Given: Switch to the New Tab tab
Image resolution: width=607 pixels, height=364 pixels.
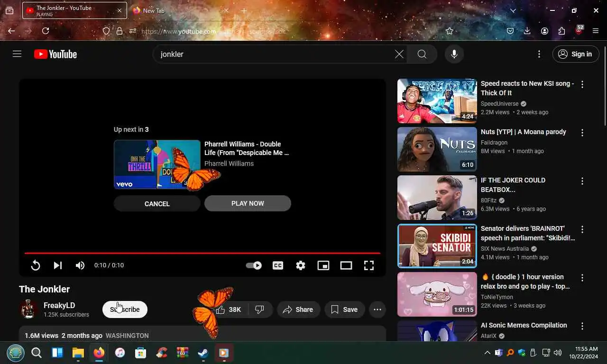Looking at the screenshot, I should 180,10.
